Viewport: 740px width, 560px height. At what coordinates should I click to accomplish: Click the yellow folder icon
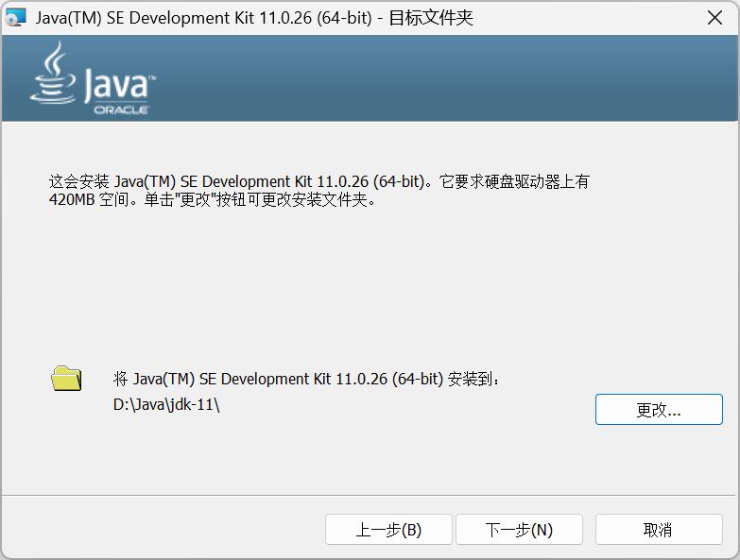pyautogui.click(x=66, y=379)
